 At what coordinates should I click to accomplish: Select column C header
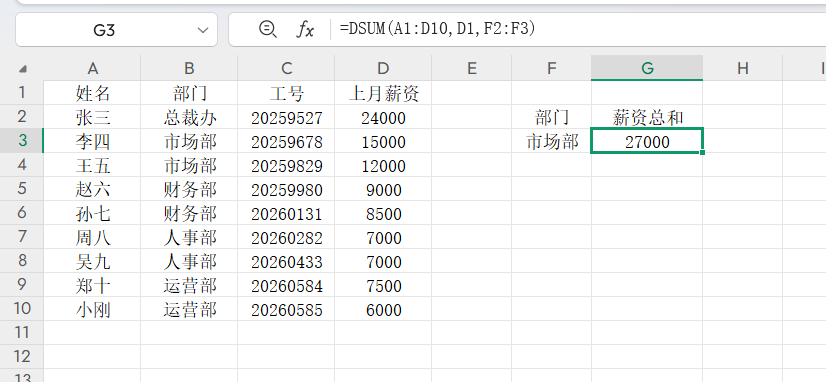(x=286, y=68)
